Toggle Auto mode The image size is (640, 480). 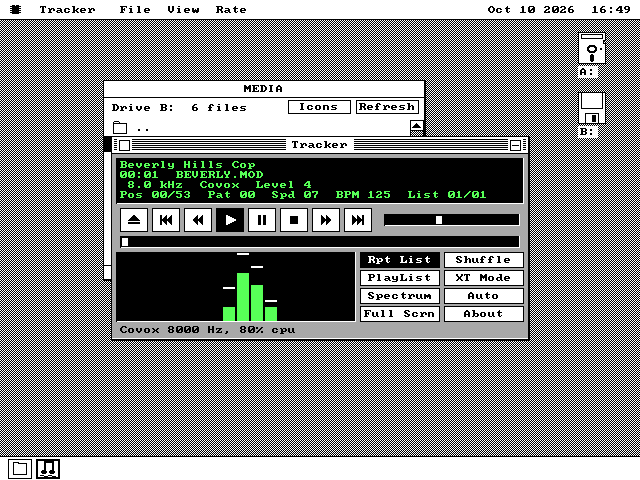(x=484, y=296)
